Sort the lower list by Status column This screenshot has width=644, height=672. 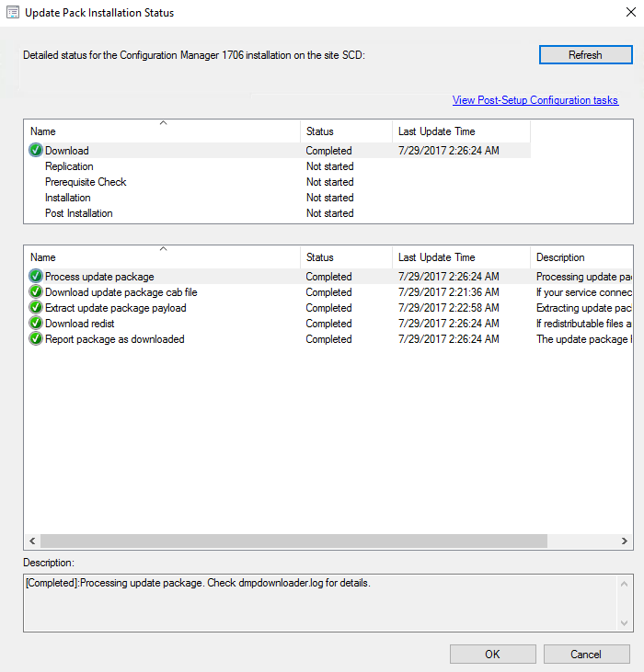click(347, 257)
